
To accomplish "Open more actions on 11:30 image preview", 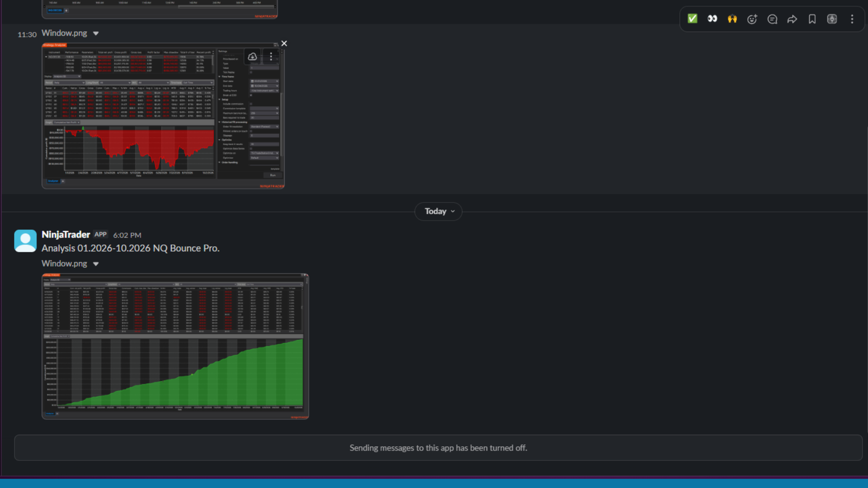I will [271, 56].
